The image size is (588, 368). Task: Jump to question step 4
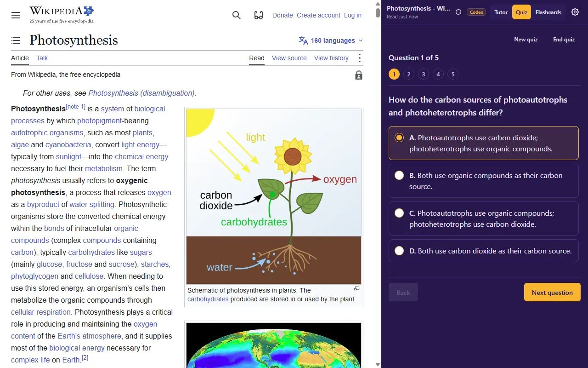tap(438, 74)
